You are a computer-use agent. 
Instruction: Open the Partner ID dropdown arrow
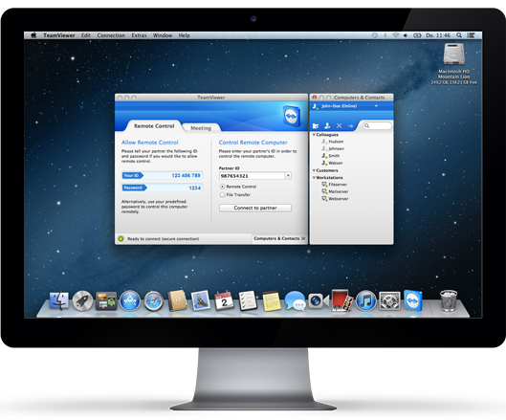[288, 176]
